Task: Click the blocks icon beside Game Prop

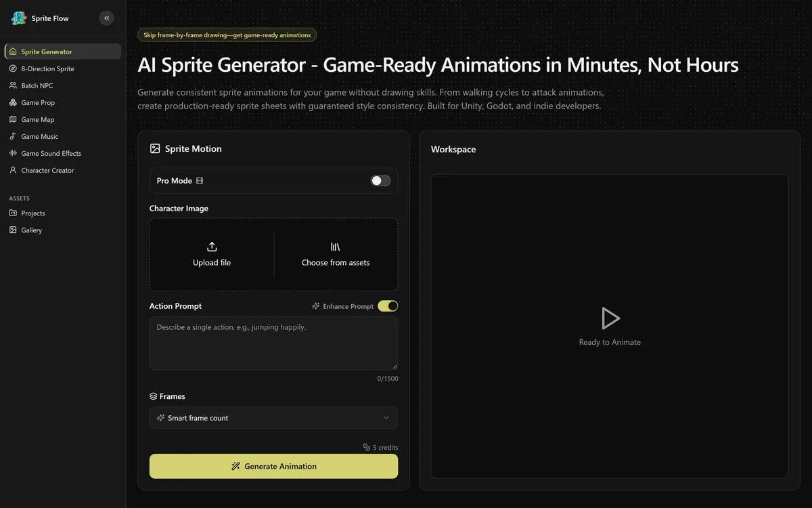Action: click(13, 102)
